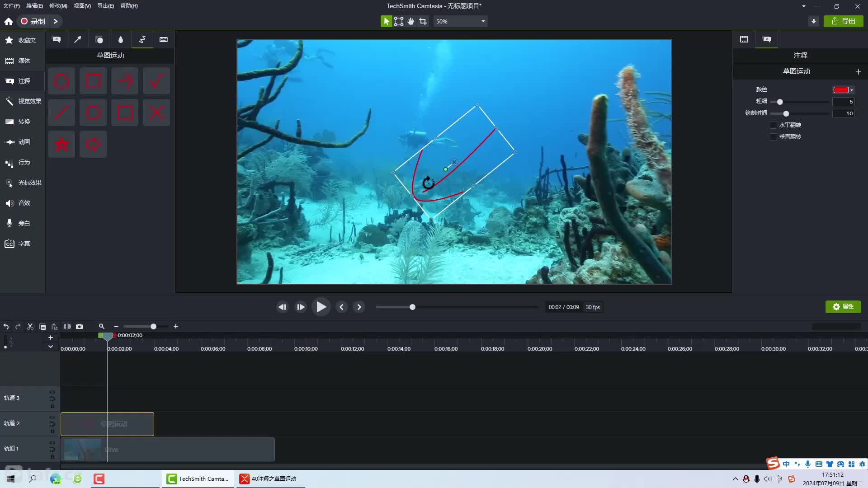The height and width of the screenshot is (488, 868).
Task: Toggle visibility eye for 轨道 2
Action: click(x=52, y=418)
